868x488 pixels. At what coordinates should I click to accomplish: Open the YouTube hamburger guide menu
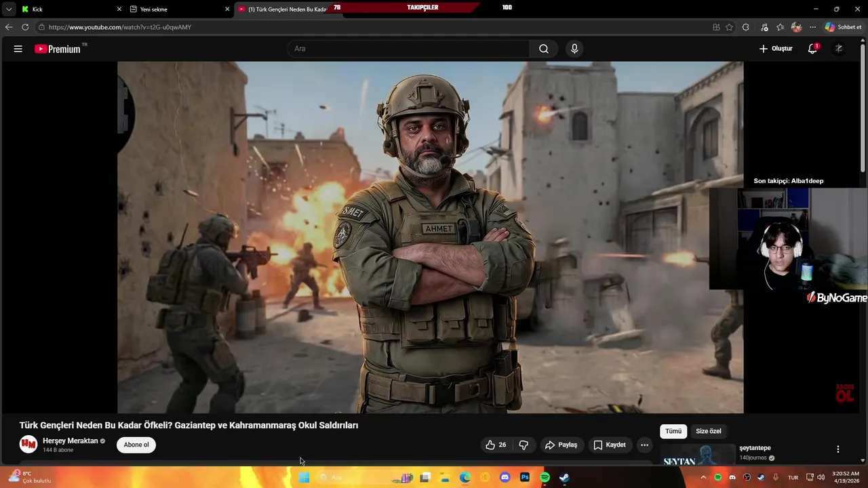coord(18,49)
